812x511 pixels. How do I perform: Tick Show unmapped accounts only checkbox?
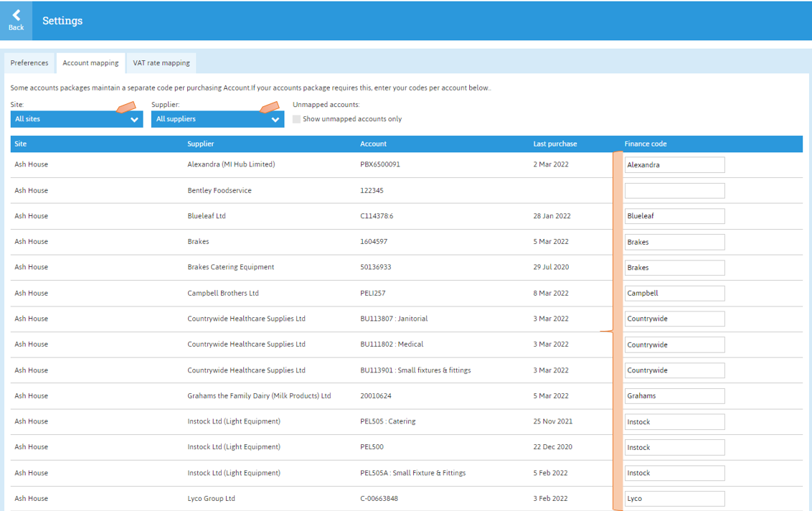click(x=297, y=119)
